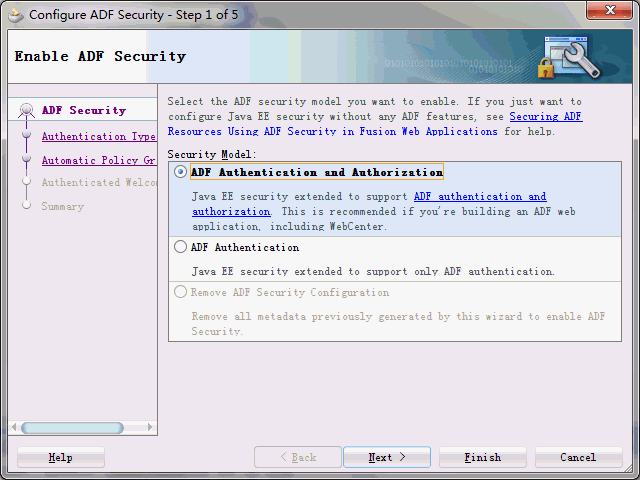640x480 pixels.
Task: Click text 'Java EE security extended to support only ADF authentication'
Action: pyautogui.click(x=373, y=271)
